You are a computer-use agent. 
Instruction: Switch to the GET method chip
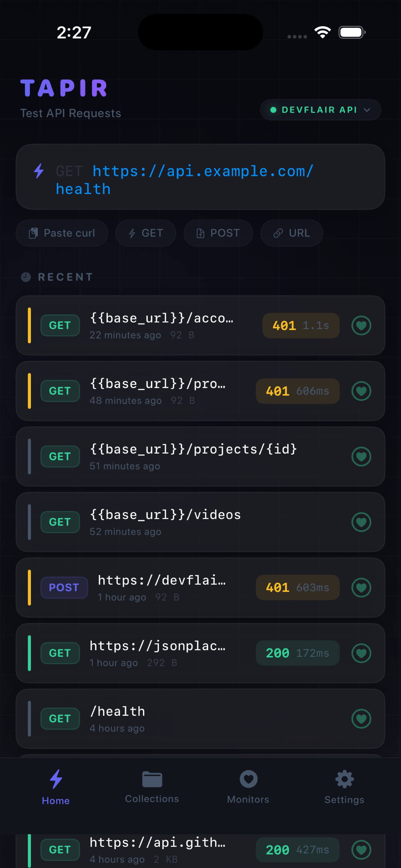(x=146, y=233)
